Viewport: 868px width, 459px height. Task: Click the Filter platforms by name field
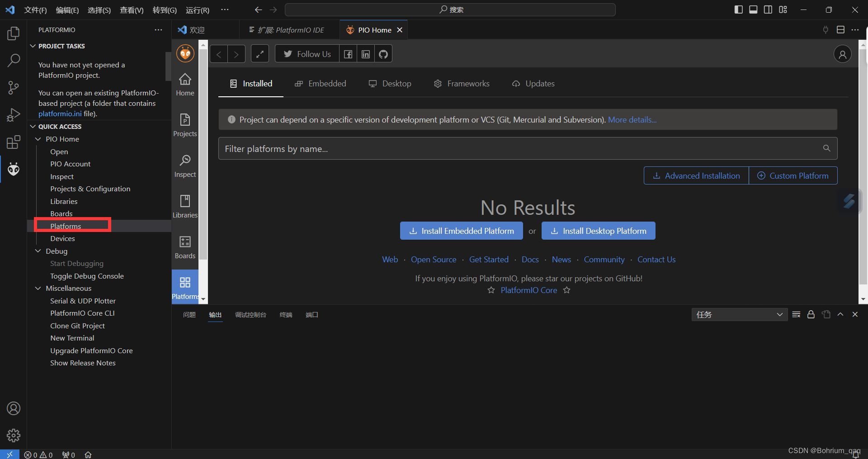[528, 148]
